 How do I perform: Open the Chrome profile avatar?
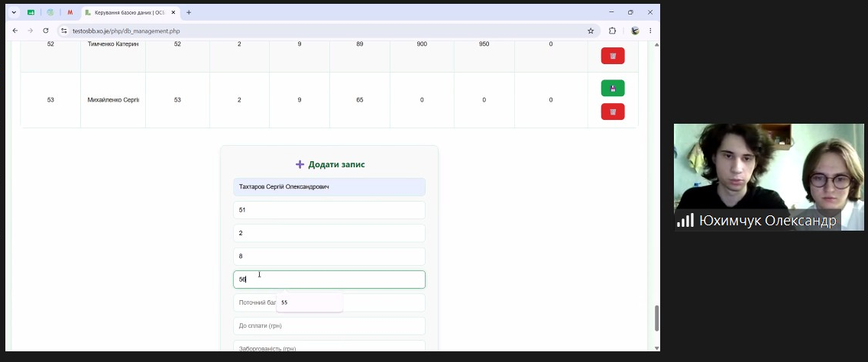635,31
